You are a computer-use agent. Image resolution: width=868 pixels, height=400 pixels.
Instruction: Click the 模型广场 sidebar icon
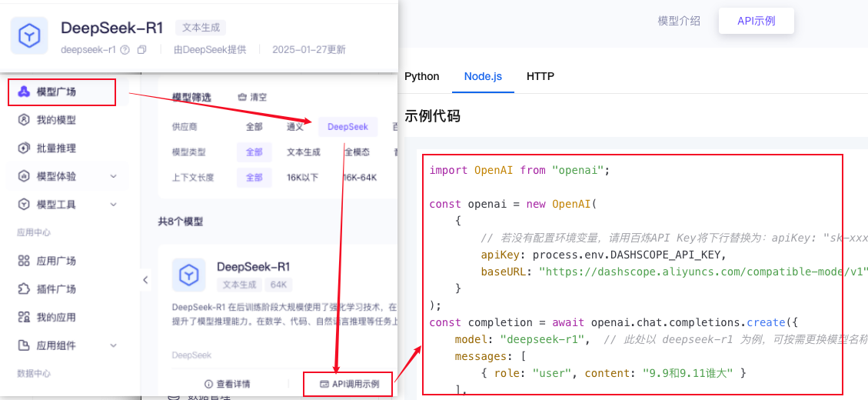point(23,92)
